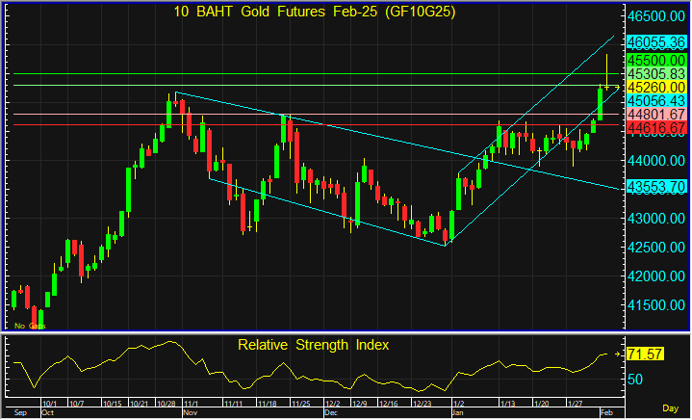The height and width of the screenshot is (420, 692).
Task: Click the 10/1 date tick
Action: coord(49,404)
